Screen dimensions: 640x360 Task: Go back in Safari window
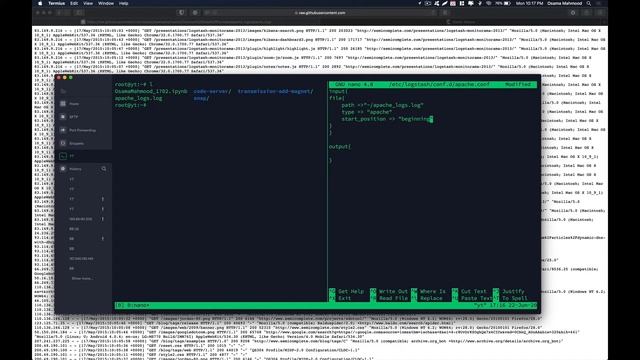click(x=59, y=13)
